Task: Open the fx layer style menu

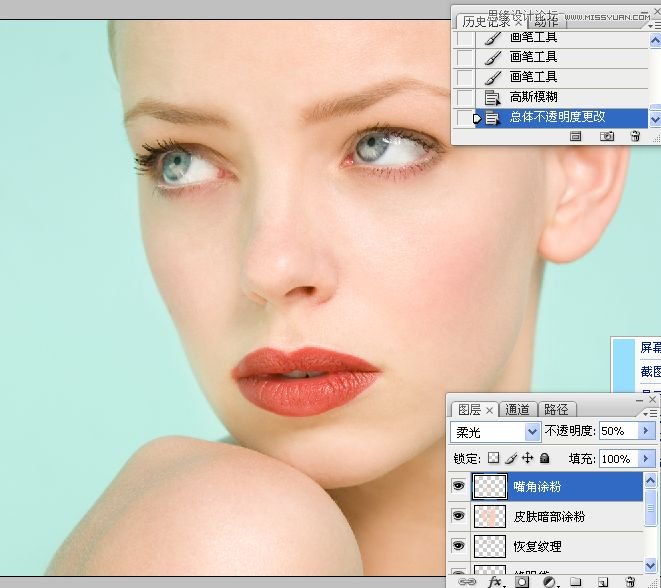Action: pos(495,582)
